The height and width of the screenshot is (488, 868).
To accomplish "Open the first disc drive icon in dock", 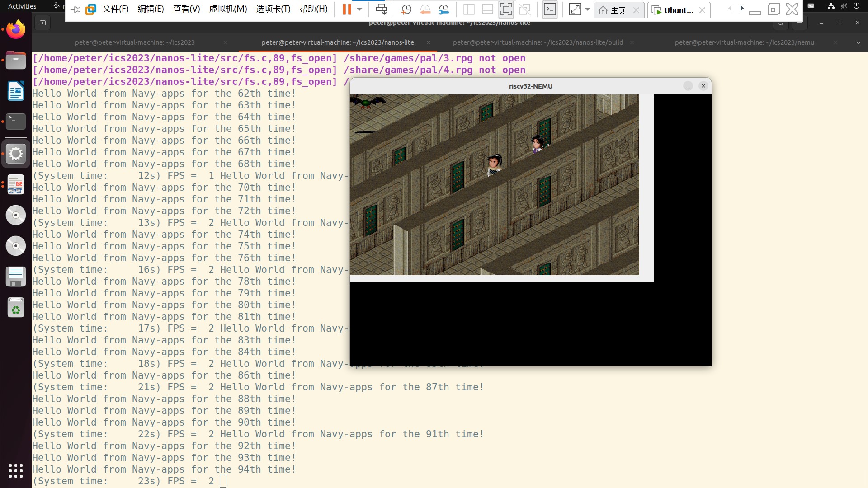I will point(16,215).
